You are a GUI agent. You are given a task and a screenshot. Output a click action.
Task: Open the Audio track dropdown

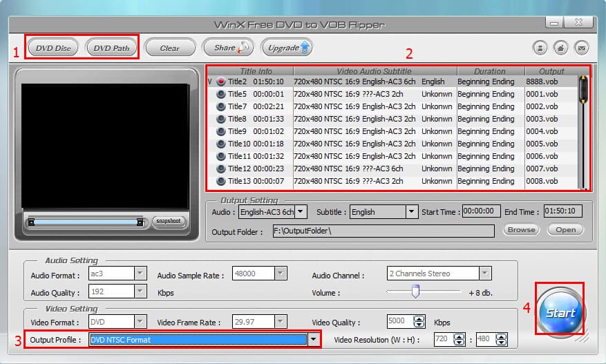[301, 212]
